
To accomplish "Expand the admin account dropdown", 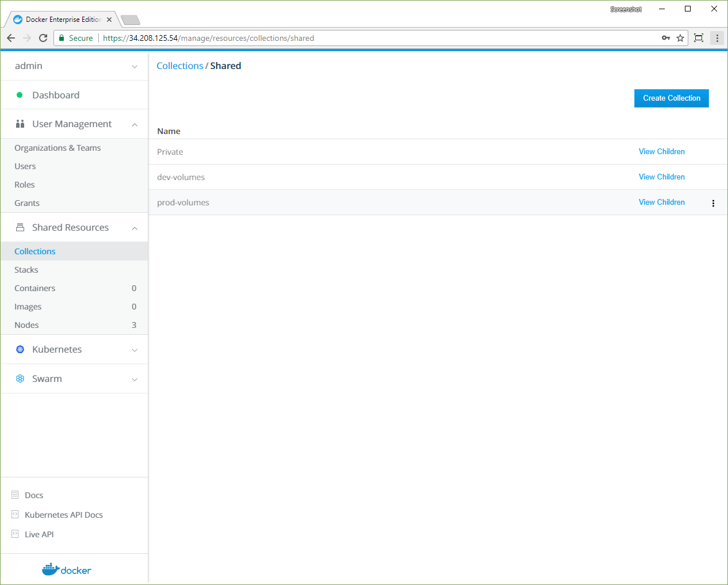I will tap(135, 66).
